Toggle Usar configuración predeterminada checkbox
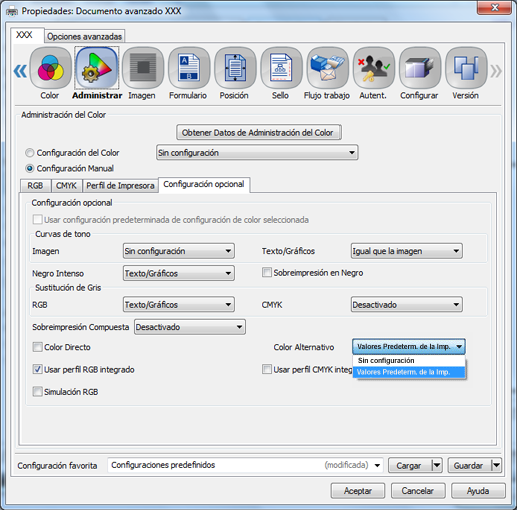Image resolution: width=517 pixels, height=510 pixels. pyautogui.click(x=37, y=220)
